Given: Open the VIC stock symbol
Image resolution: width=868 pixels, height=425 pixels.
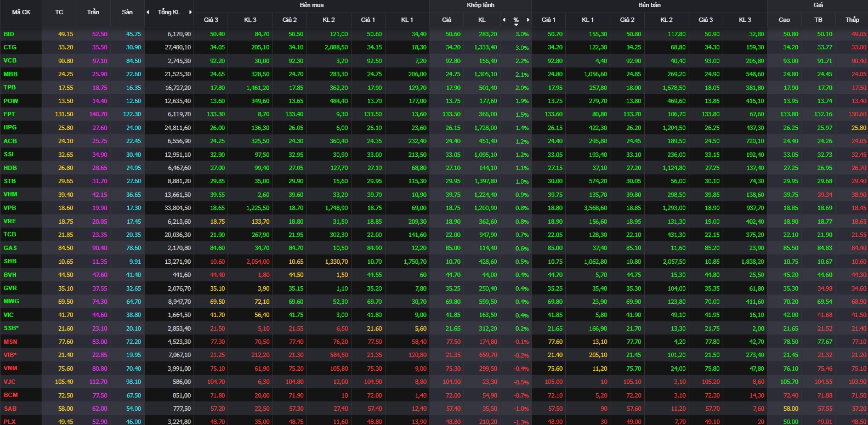Looking at the screenshot, I should click(x=9, y=315).
